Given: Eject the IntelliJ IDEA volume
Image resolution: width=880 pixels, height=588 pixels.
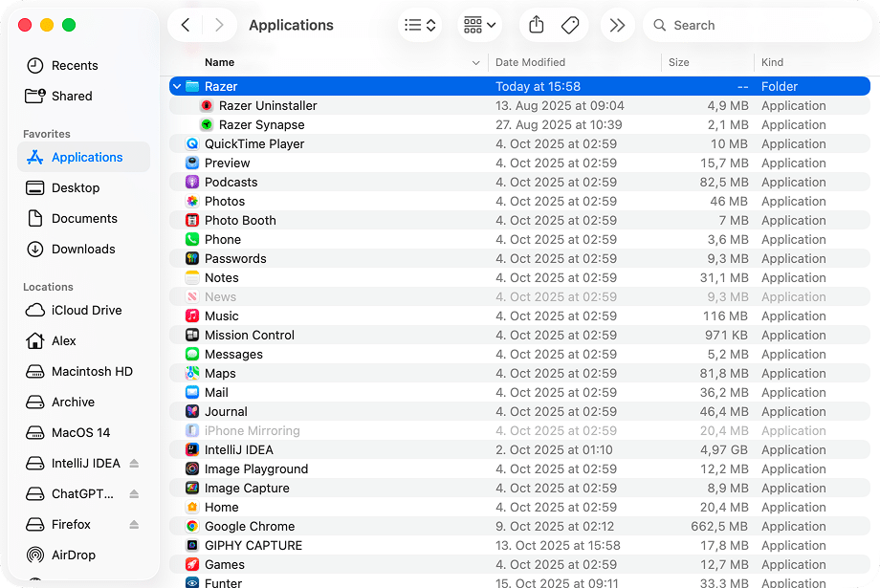Looking at the screenshot, I should 134,464.
